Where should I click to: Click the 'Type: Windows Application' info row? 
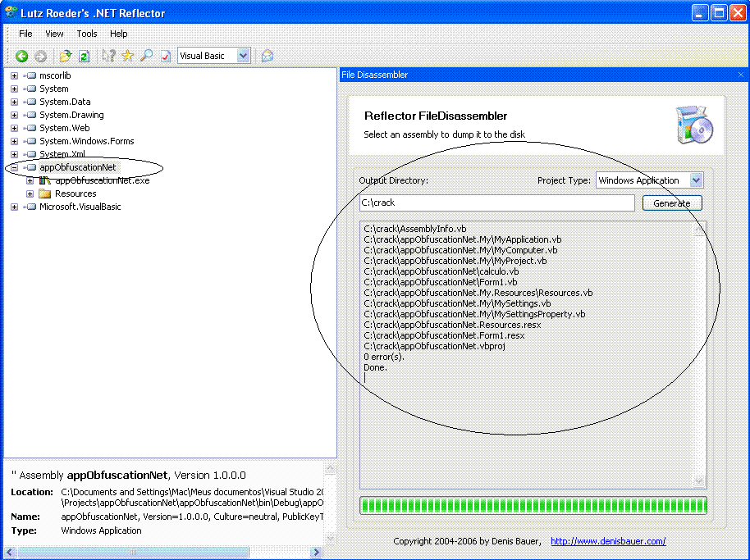pos(76,530)
